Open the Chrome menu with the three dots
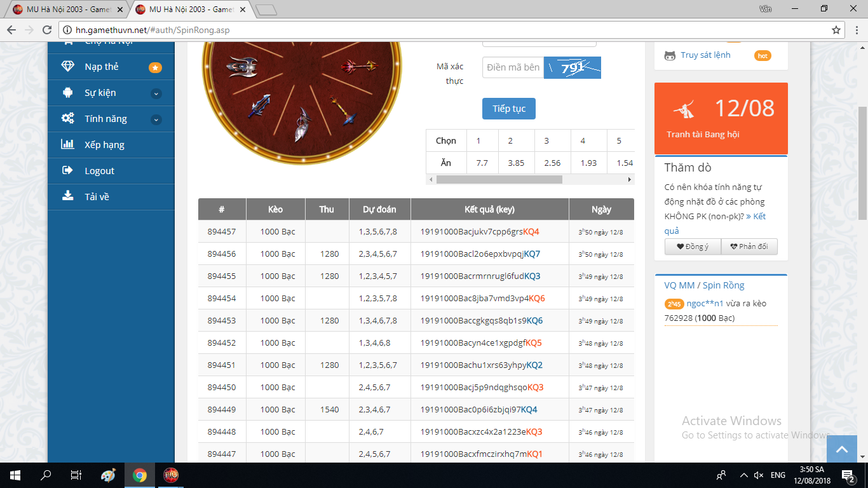The height and width of the screenshot is (488, 868). tap(855, 30)
